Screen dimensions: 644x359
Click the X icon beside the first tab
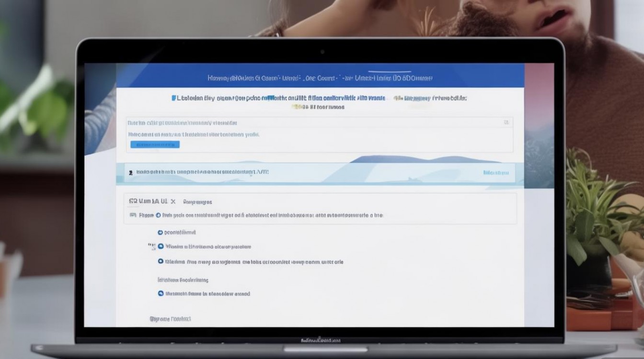[x=173, y=202]
